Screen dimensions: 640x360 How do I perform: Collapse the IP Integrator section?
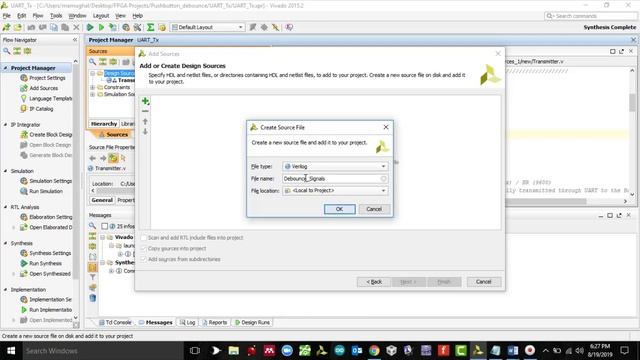(x=6, y=124)
